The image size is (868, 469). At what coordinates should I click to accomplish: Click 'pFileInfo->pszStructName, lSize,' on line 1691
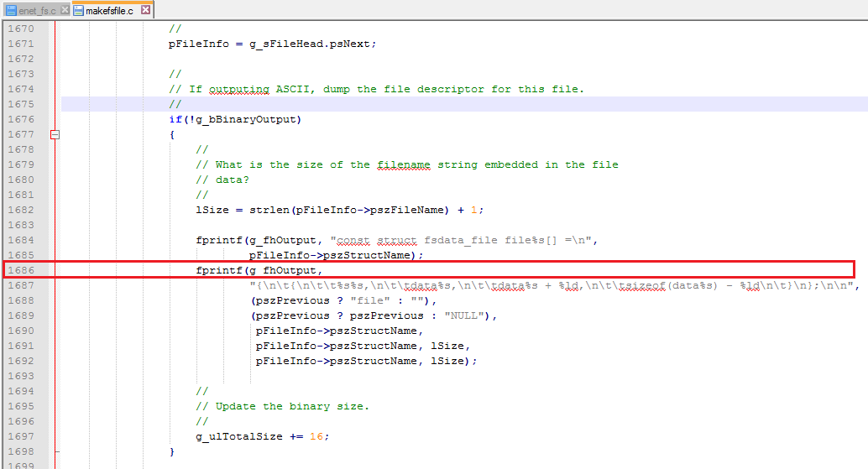[x=363, y=346]
